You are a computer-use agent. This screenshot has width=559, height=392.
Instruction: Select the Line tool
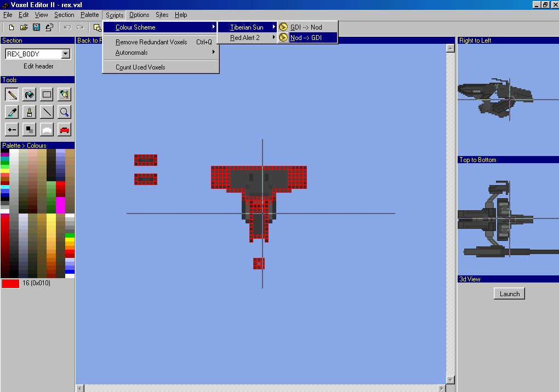[x=47, y=112]
